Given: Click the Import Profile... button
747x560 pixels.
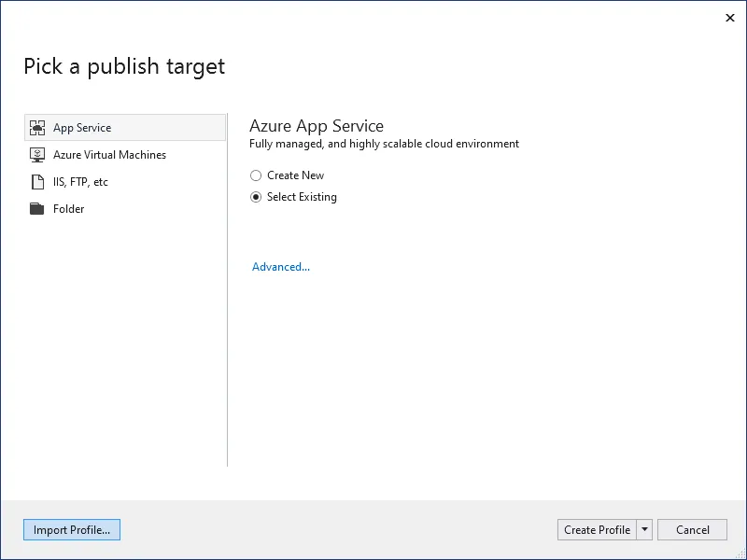Looking at the screenshot, I should click(72, 530).
